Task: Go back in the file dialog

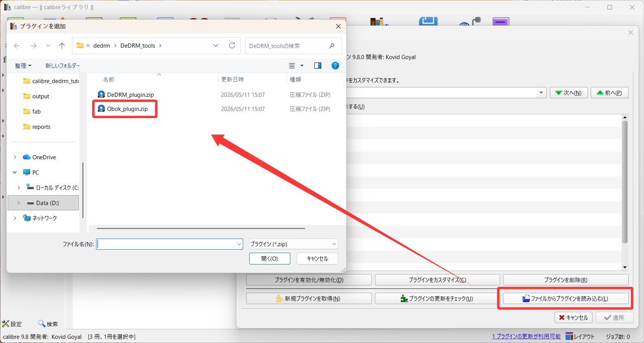Action: pyautogui.click(x=17, y=46)
